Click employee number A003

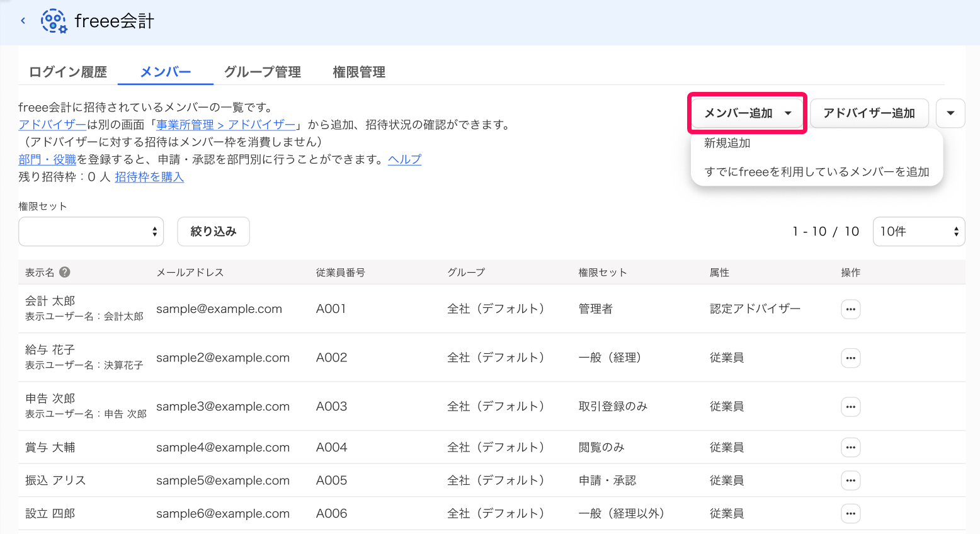click(x=332, y=407)
